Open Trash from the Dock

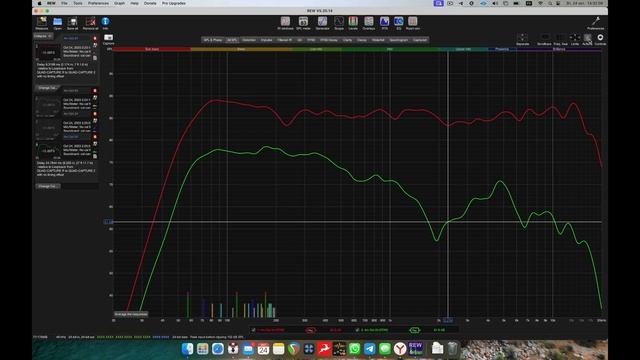pyautogui.click(x=452, y=349)
